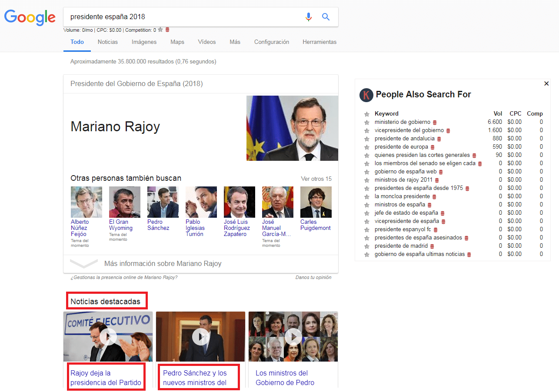
Task: Star the keyword la moncloa presidente
Action: tap(367, 196)
